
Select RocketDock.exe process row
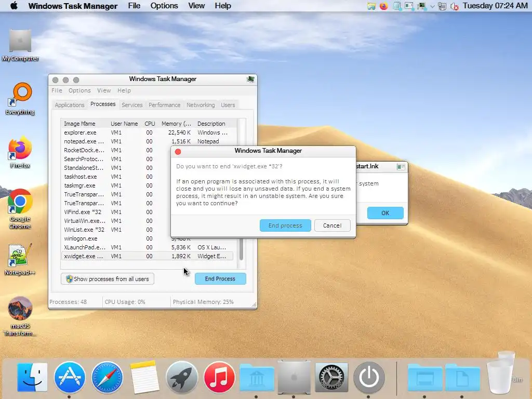(x=116, y=150)
